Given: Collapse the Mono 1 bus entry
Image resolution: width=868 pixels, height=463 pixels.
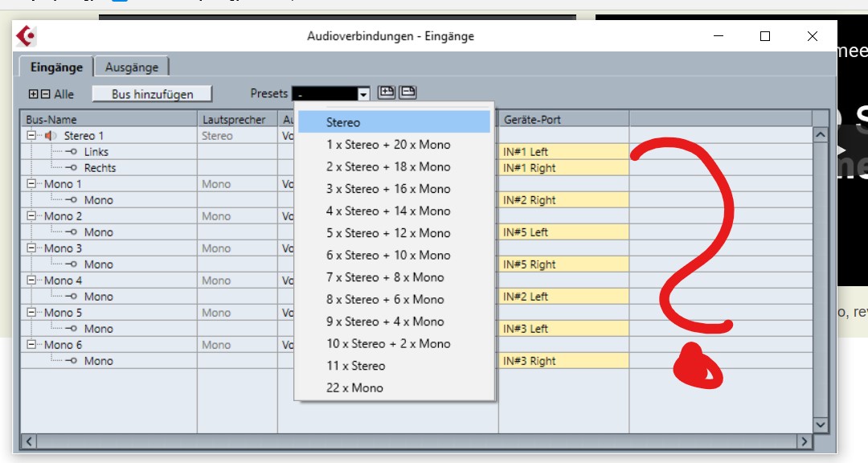Looking at the screenshot, I should [x=31, y=184].
